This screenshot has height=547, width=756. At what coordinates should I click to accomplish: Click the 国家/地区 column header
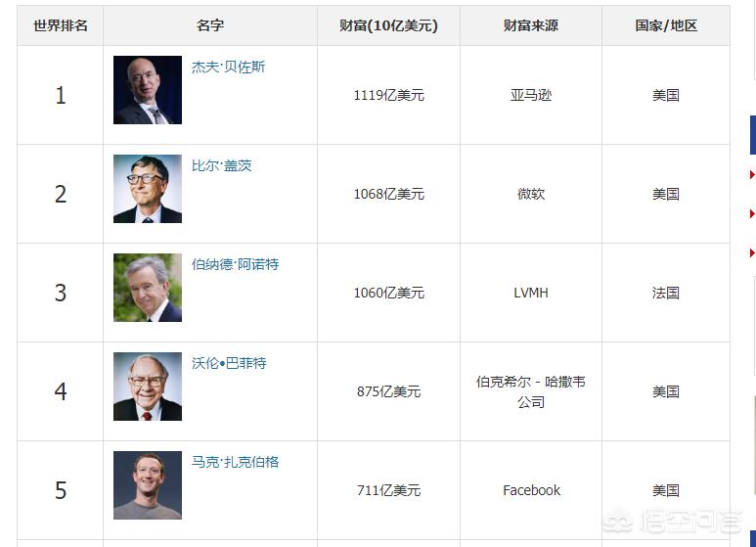click(666, 25)
